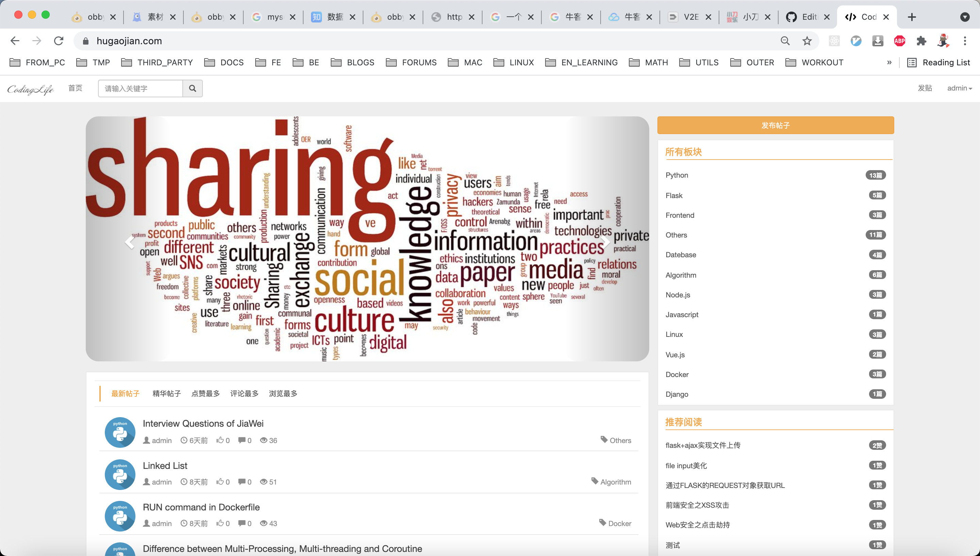The image size is (980, 556).
Task: Click the Linked List post avatar
Action: click(120, 474)
